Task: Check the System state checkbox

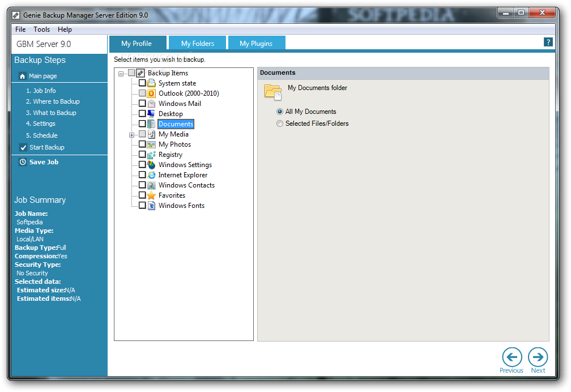Action: [x=142, y=83]
